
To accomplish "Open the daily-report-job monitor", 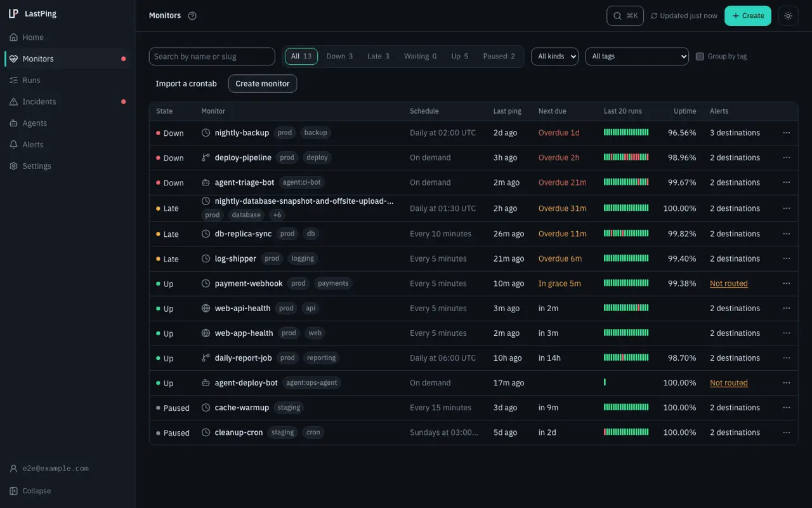I will coord(243,358).
